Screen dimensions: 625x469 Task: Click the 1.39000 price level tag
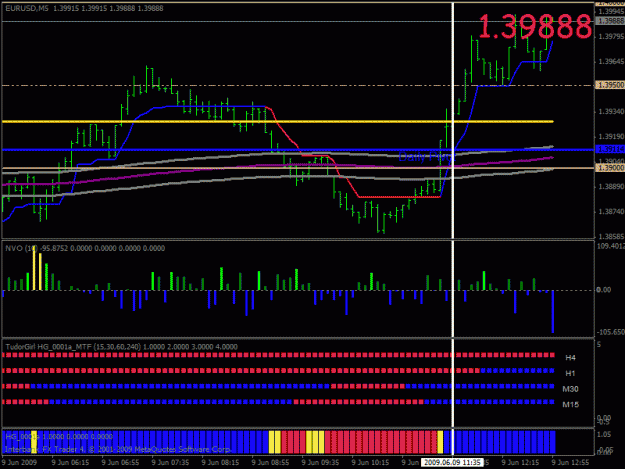point(610,168)
